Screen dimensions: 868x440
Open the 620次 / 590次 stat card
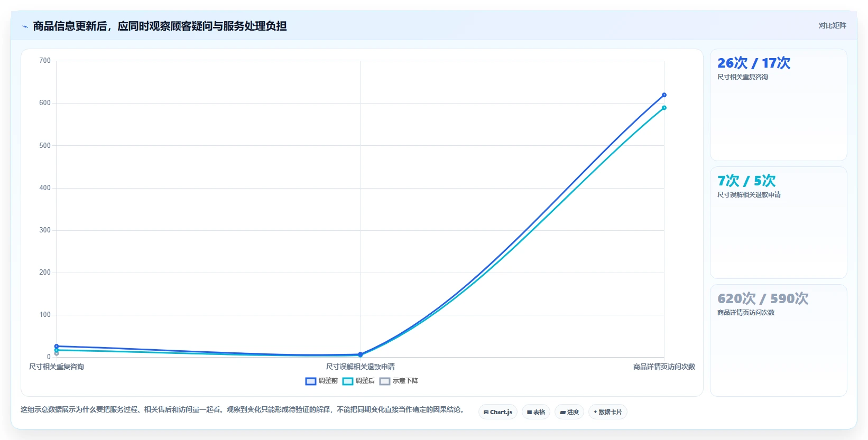pos(778,340)
